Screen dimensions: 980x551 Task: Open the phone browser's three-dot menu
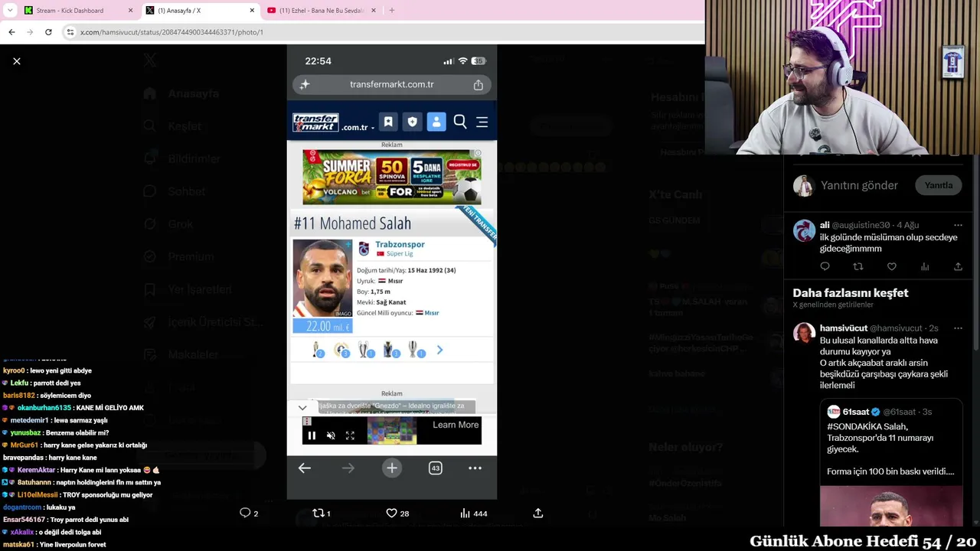[475, 468]
